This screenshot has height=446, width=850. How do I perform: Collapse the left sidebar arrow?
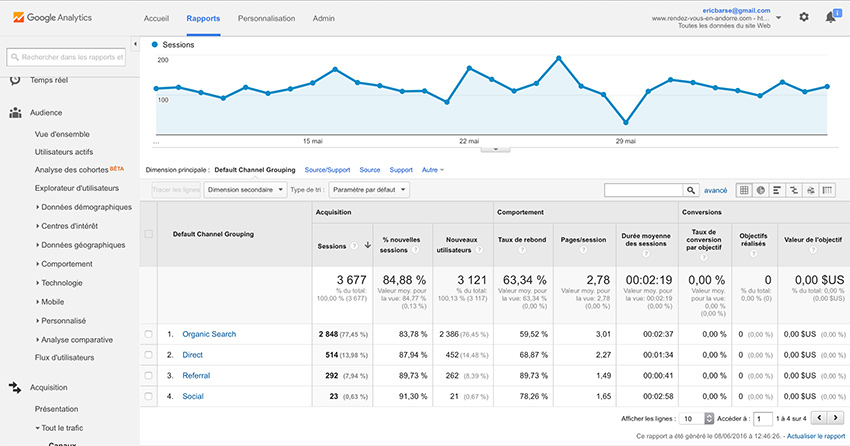pyautogui.click(x=135, y=44)
